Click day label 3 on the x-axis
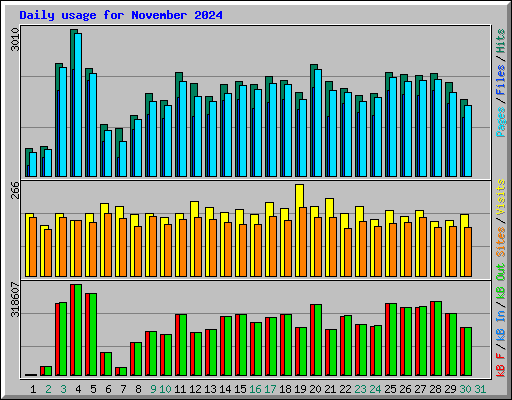 click(x=63, y=389)
